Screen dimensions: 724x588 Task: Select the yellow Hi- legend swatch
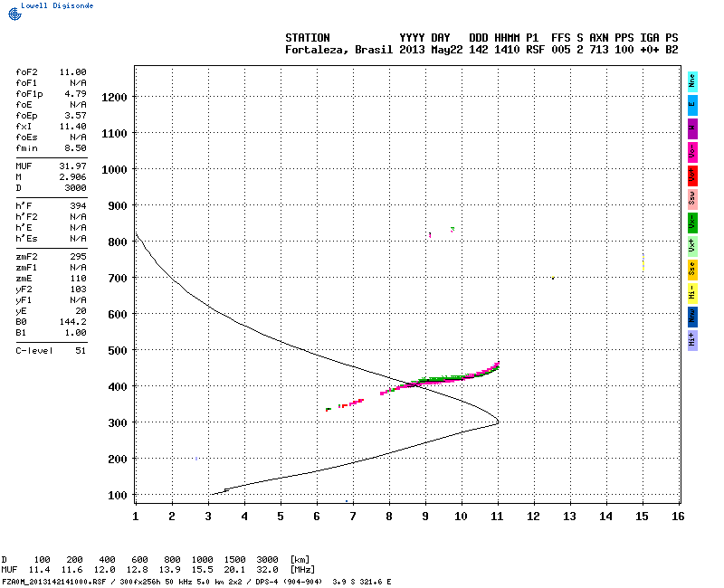click(x=692, y=293)
